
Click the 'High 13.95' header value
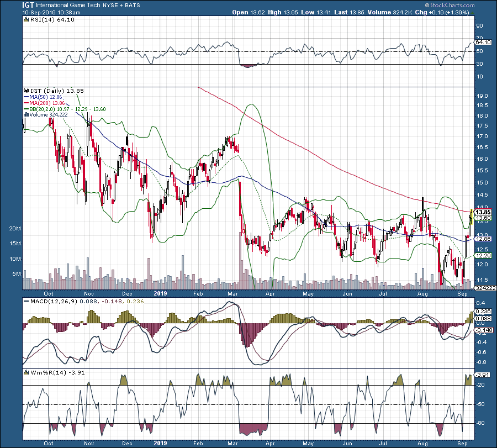coord(283,12)
